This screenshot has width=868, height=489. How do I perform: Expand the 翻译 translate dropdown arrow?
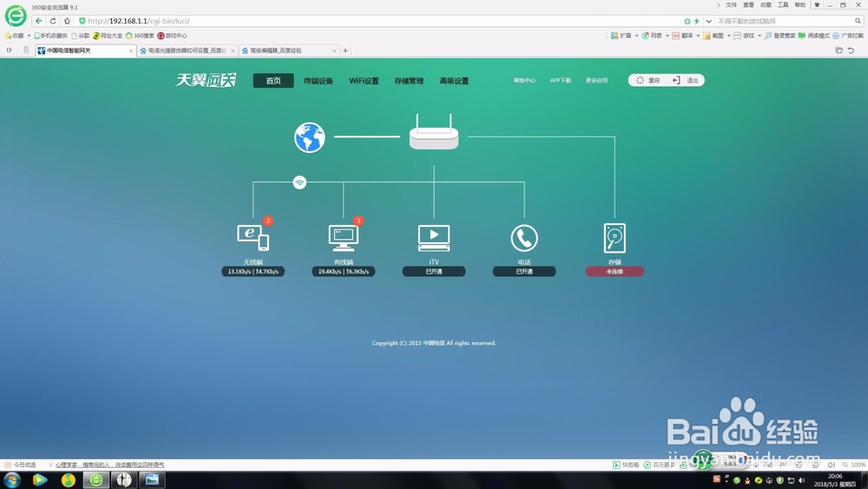pos(698,36)
